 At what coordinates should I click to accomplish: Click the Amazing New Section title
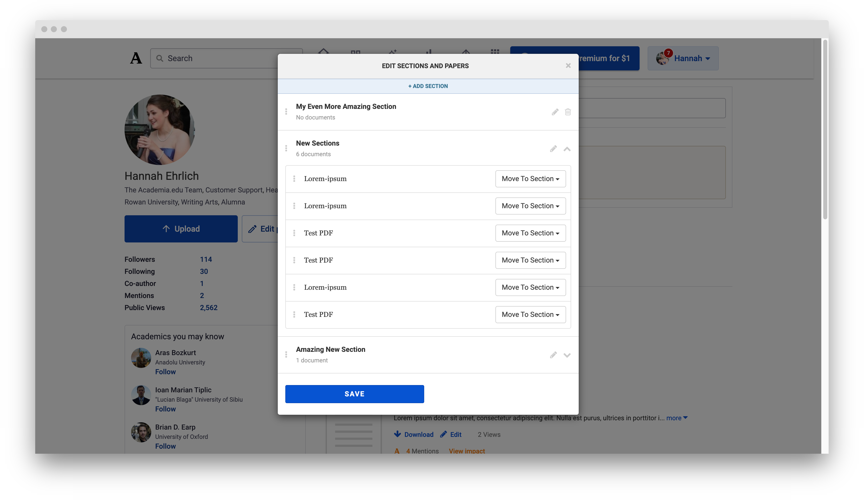tap(331, 350)
